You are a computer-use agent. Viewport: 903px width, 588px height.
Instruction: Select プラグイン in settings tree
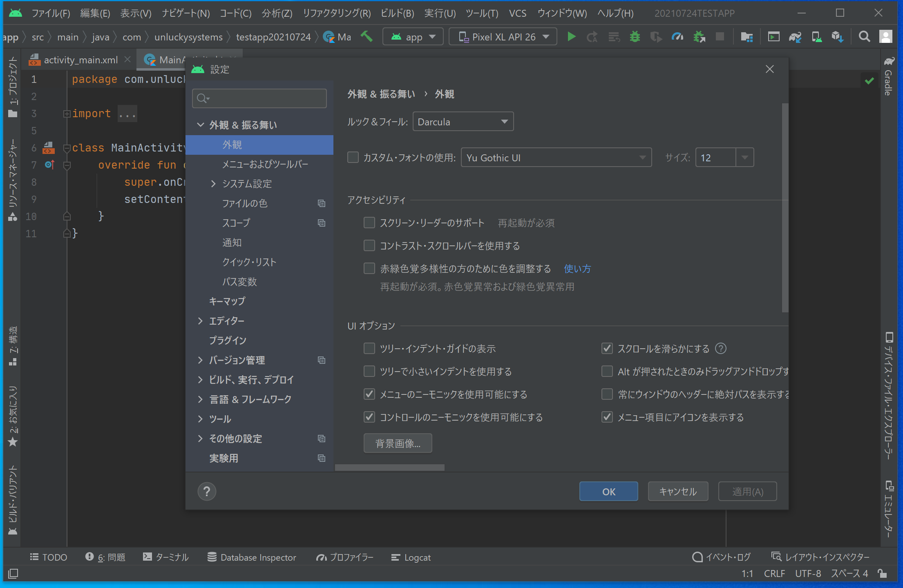point(228,341)
